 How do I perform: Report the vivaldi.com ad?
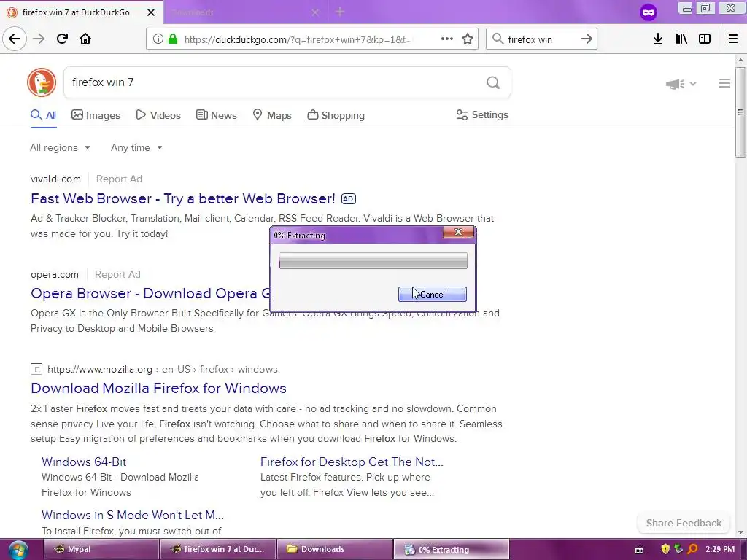pyautogui.click(x=119, y=179)
